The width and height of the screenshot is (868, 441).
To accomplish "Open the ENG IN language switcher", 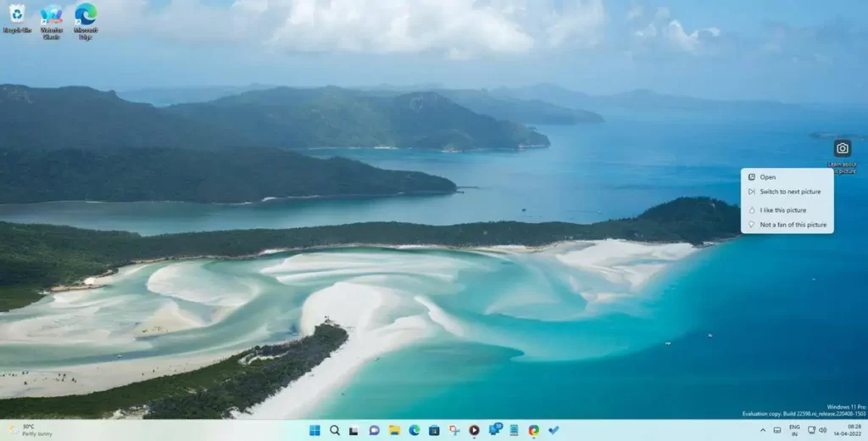I will tap(794, 430).
